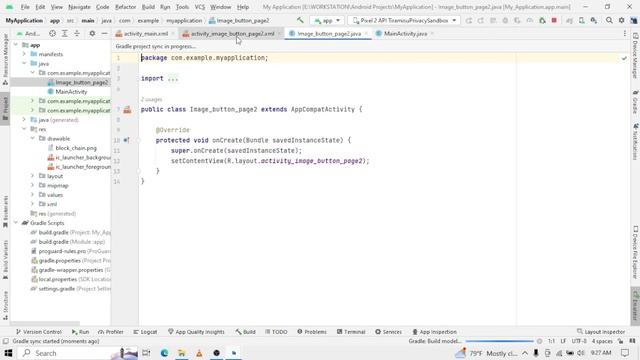Collapse the res folder arrow

[x=24, y=129]
